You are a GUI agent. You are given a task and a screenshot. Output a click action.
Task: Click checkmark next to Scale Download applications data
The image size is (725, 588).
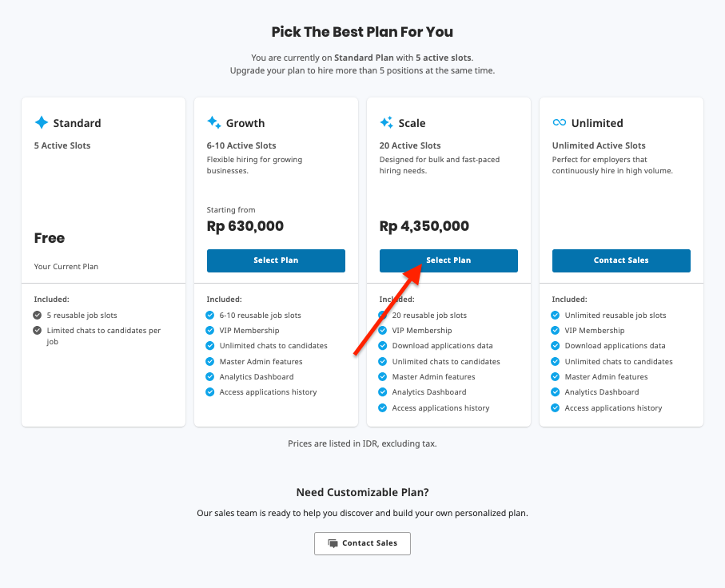tap(382, 346)
